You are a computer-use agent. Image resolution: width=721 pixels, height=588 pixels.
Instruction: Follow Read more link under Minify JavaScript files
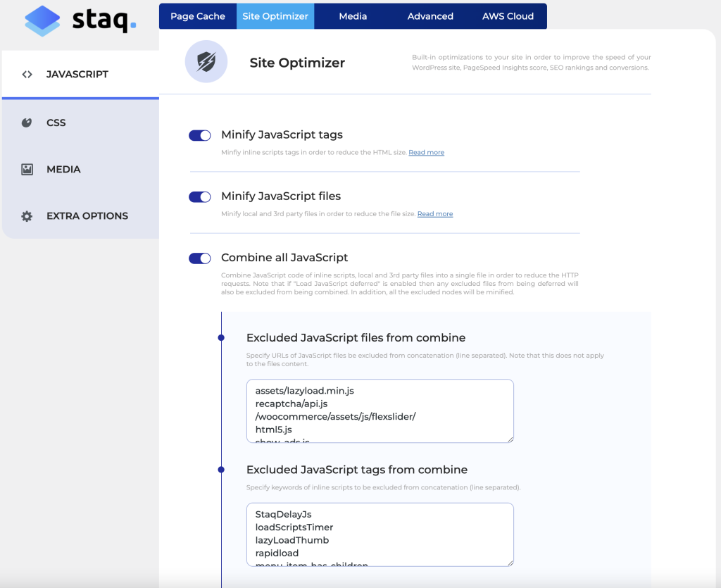(x=435, y=214)
